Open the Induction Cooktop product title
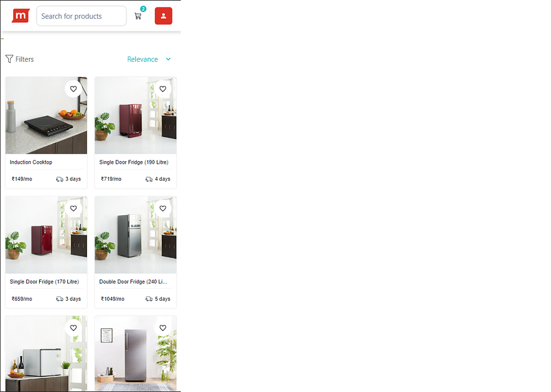 (x=31, y=162)
